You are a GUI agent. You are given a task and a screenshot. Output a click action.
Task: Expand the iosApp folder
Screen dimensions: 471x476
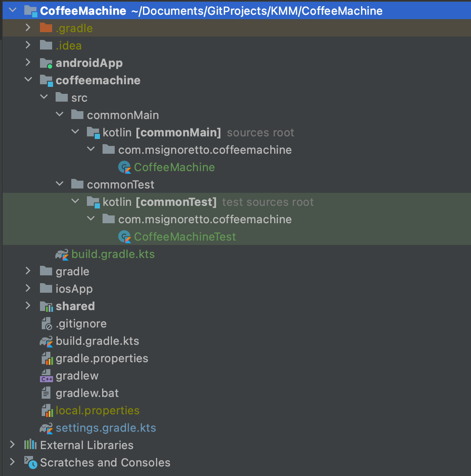click(x=28, y=288)
